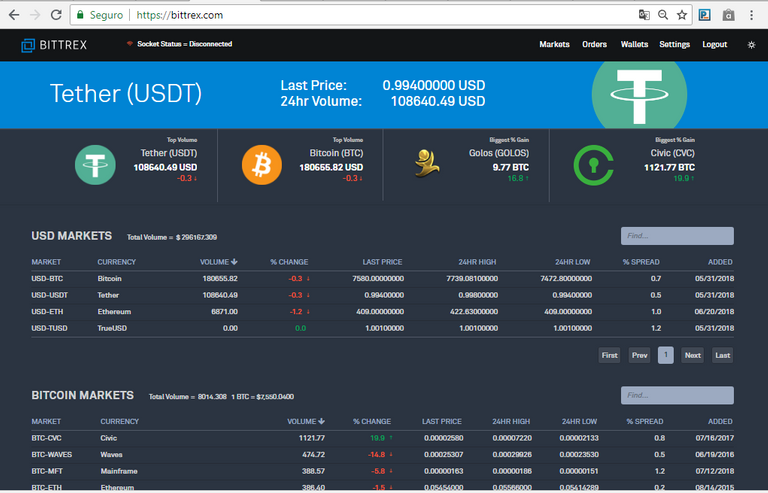Click Last pagination button

(722, 355)
